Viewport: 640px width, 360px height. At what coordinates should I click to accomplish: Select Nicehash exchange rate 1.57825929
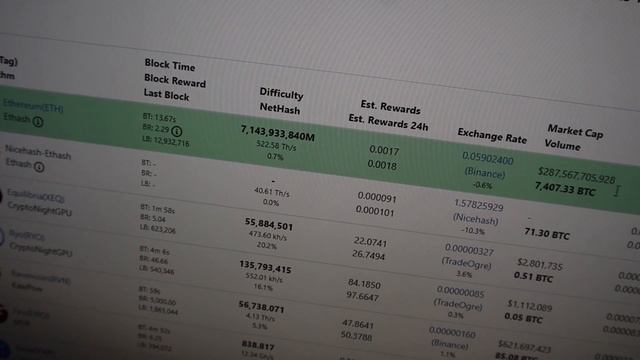click(x=479, y=205)
